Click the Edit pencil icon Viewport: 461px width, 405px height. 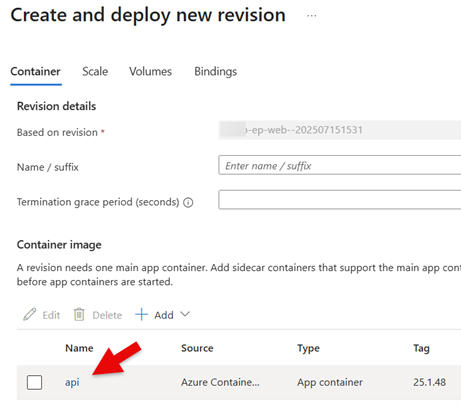(x=29, y=314)
